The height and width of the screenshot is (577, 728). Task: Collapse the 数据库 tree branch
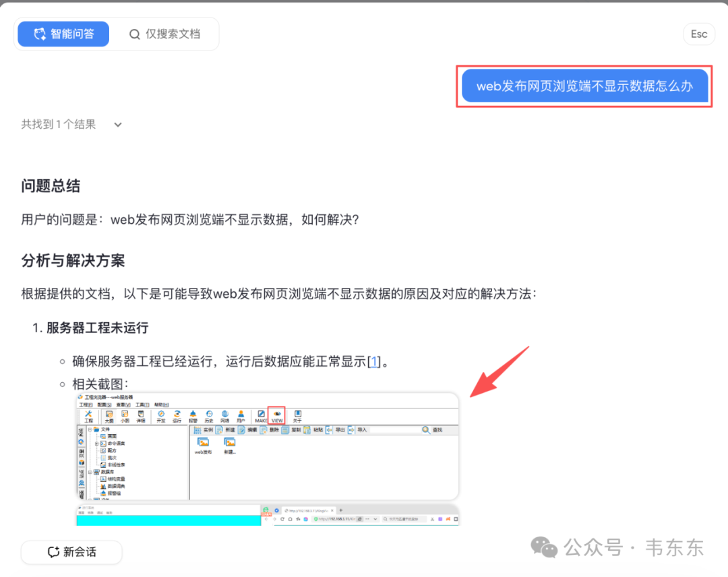click(x=90, y=472)
